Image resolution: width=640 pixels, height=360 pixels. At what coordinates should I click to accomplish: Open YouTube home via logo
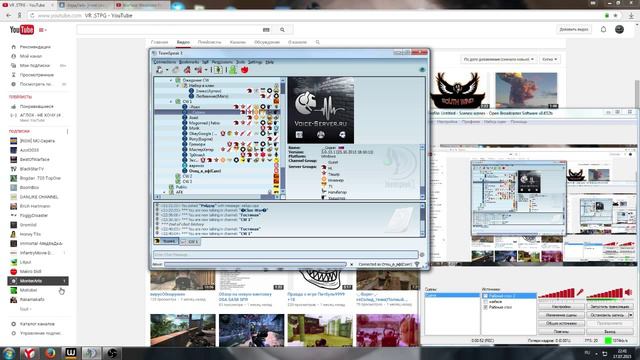[22, 30]
